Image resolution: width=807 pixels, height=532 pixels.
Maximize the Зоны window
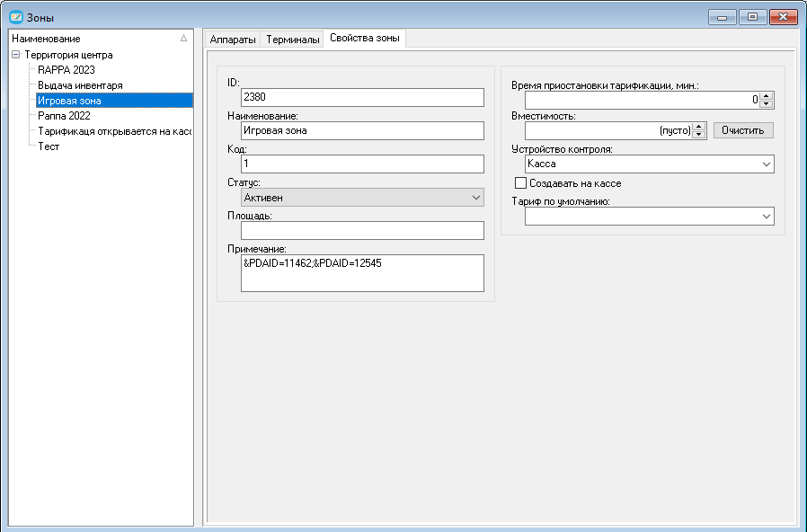[x=752, y=17]
